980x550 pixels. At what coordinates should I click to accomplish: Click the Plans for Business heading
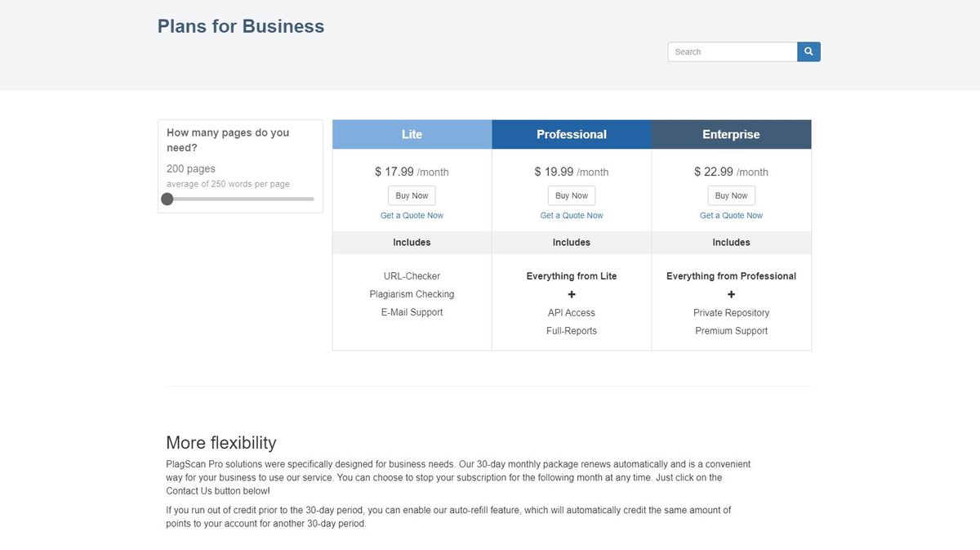click(x=241, y=26)
